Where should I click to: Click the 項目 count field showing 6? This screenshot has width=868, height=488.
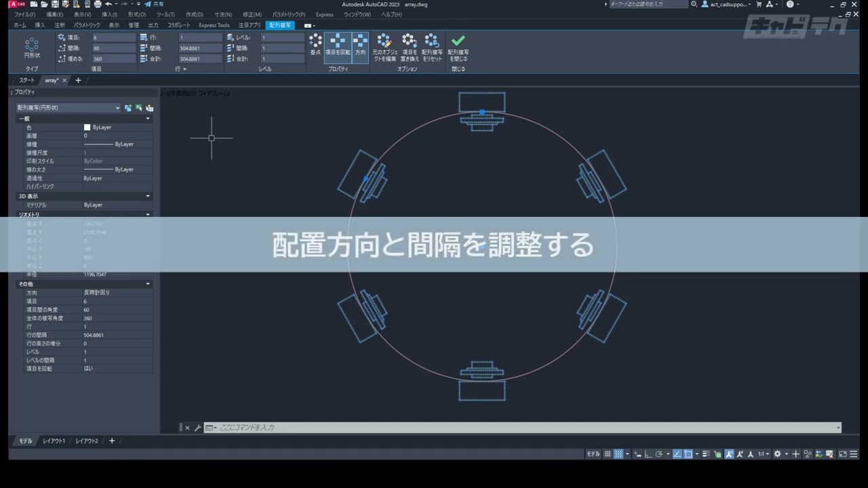[113, 38]
